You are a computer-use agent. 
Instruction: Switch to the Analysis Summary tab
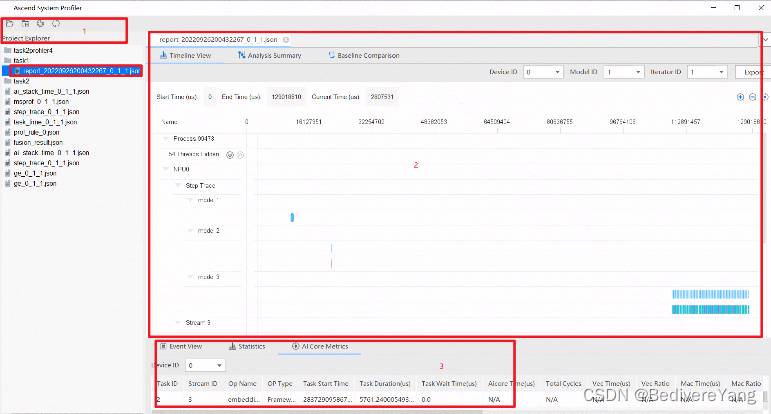pos(269,56)
